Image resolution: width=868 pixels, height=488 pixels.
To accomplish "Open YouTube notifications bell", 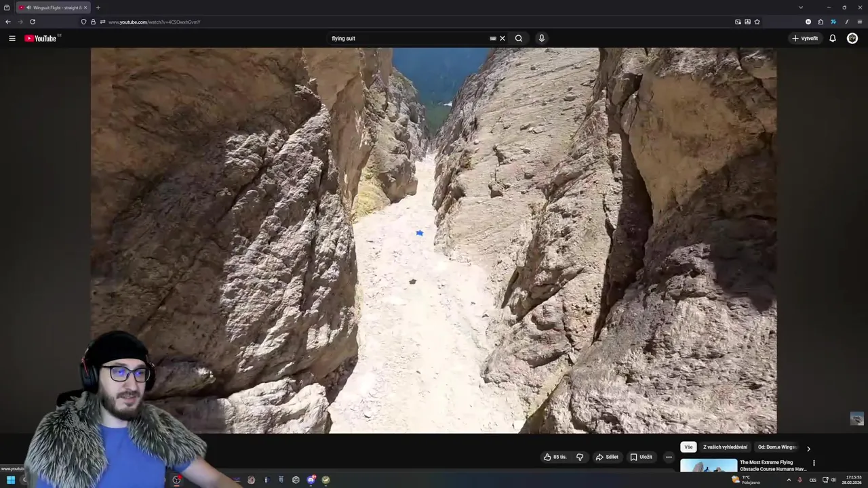I will 833,39.
